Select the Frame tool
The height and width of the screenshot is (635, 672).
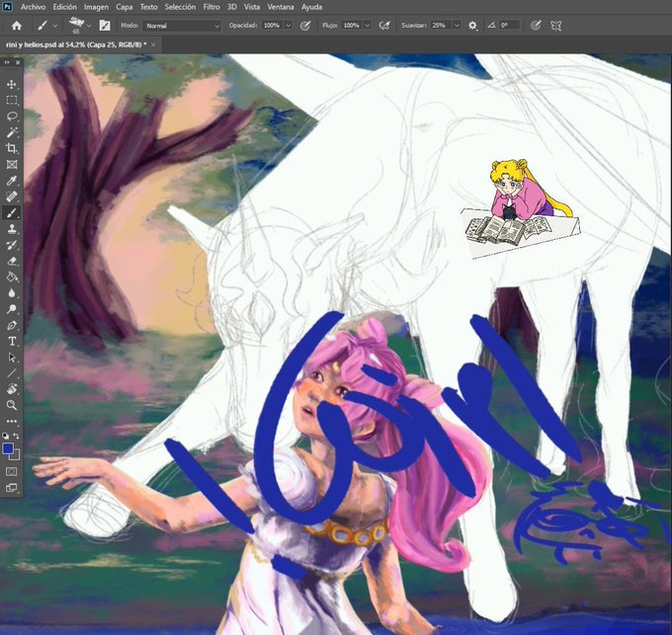[12, 164]
